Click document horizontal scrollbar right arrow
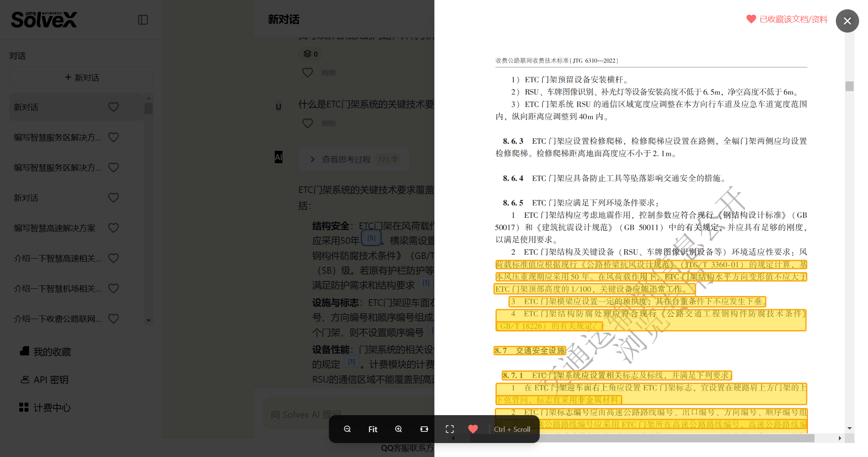This screenshot has width=868, height=457. click(840, 438)
